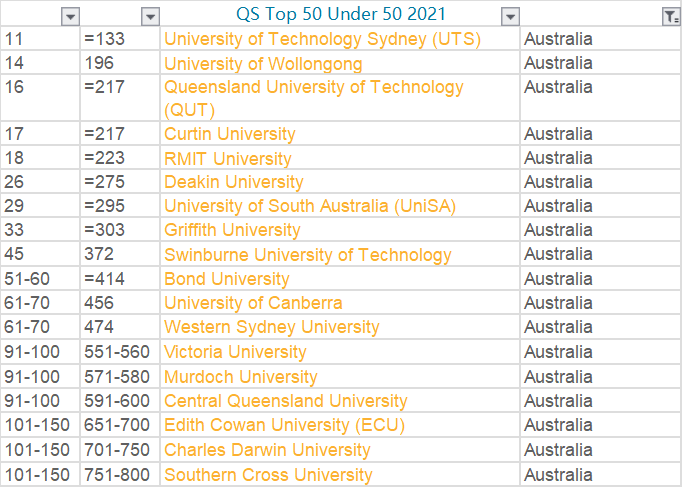Open the Curtin University link
682x487 pixels.
tap(230, 134)
